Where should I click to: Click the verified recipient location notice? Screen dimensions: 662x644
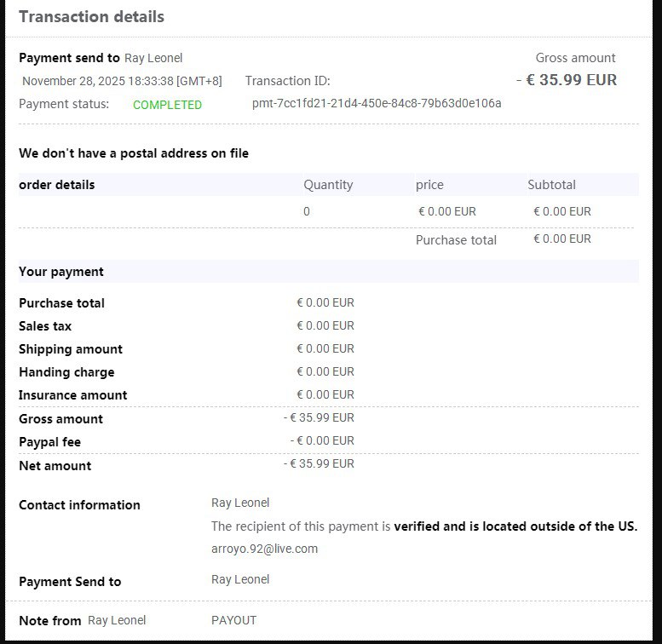424,526
